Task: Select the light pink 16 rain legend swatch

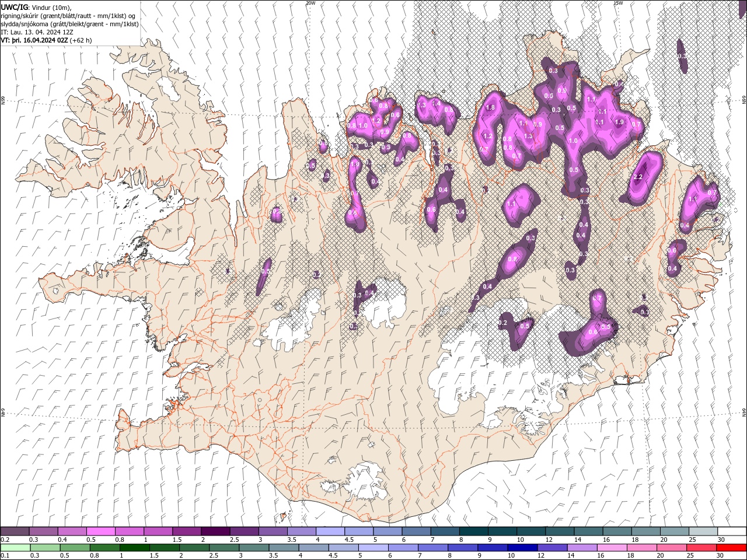Action: [613, 548]
